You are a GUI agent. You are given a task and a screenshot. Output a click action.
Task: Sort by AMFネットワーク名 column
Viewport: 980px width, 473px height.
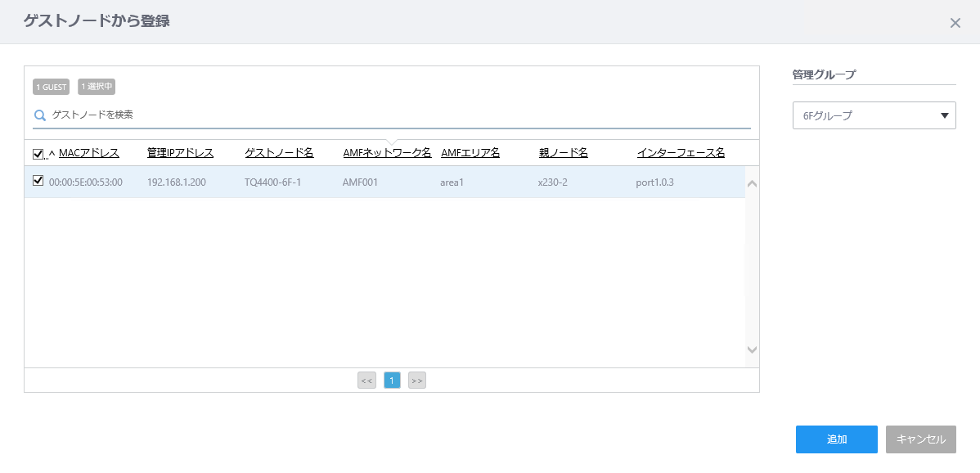[x=388, y=153]
